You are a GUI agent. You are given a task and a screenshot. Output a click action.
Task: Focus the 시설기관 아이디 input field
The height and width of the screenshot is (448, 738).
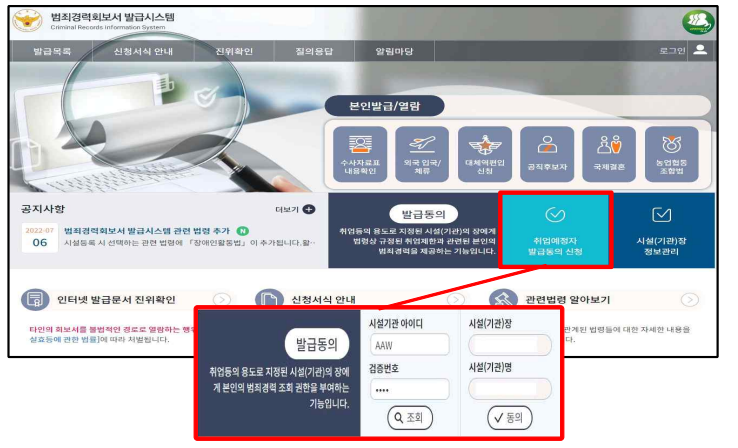coord(409,345)
